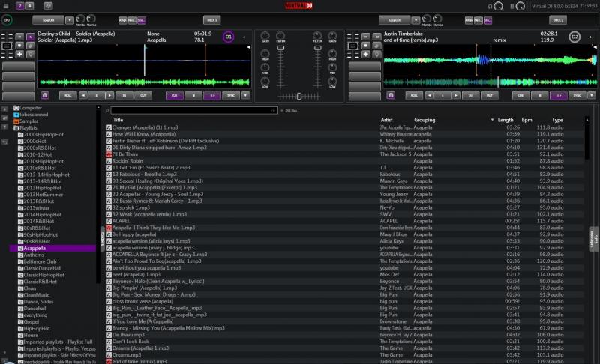The image size is (600, 364).
Task: Click left channel volume fader handle
Action: (x=280, y=48)
